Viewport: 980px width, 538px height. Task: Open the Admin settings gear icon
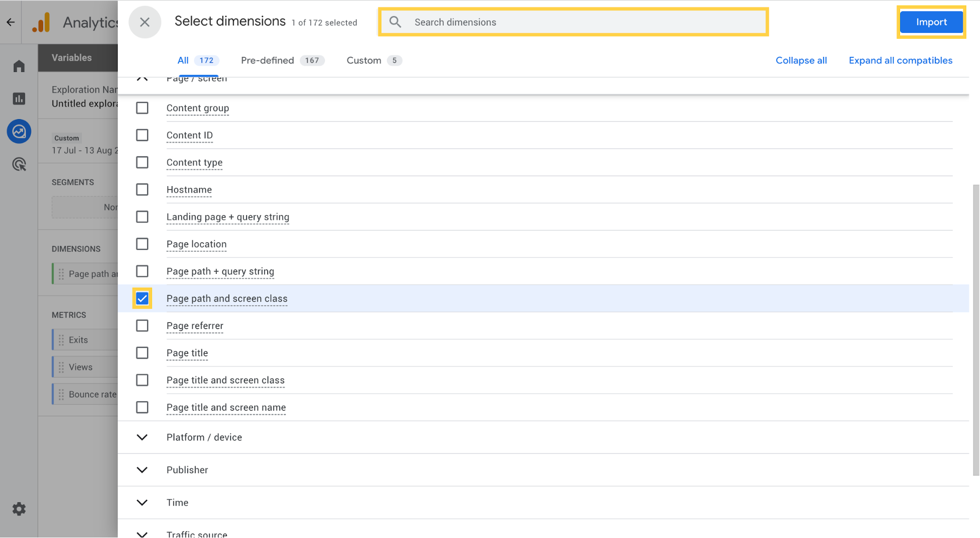tap(19, 509)
